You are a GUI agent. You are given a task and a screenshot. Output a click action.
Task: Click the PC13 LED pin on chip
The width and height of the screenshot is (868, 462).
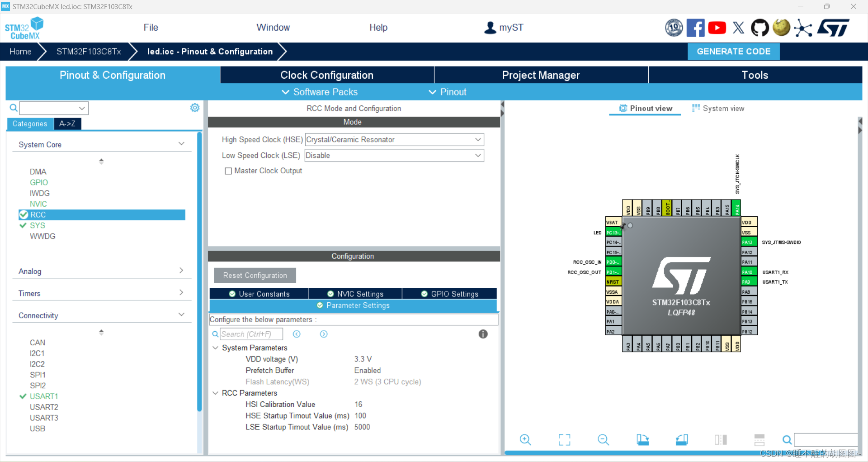click(x=613, y=233)
